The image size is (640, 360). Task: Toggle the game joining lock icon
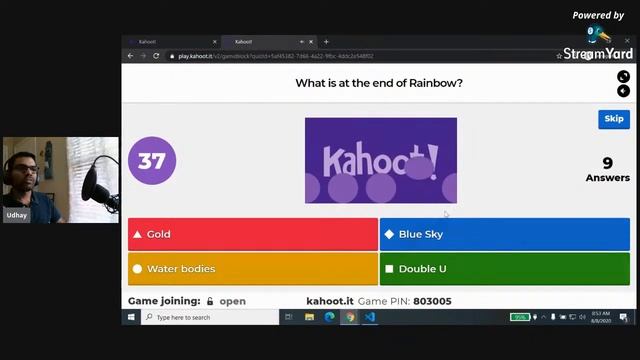[x=210, y=301]
